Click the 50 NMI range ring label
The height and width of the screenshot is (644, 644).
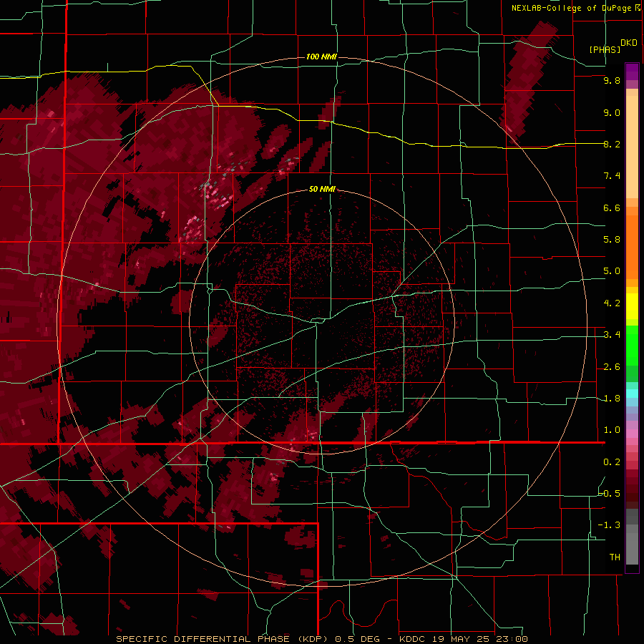point(322,189)
